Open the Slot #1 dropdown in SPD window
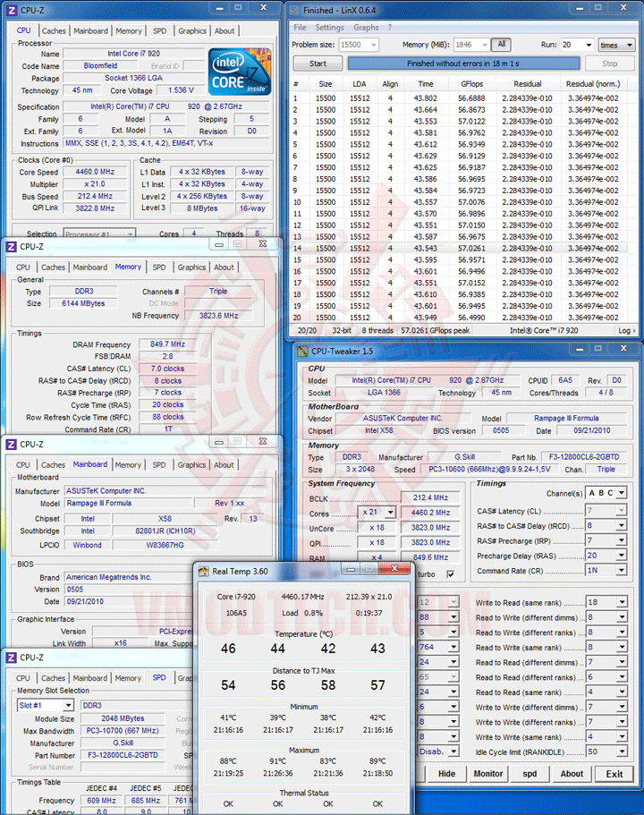The width and height of the screenshot is (644, 815). click(68, 705)
